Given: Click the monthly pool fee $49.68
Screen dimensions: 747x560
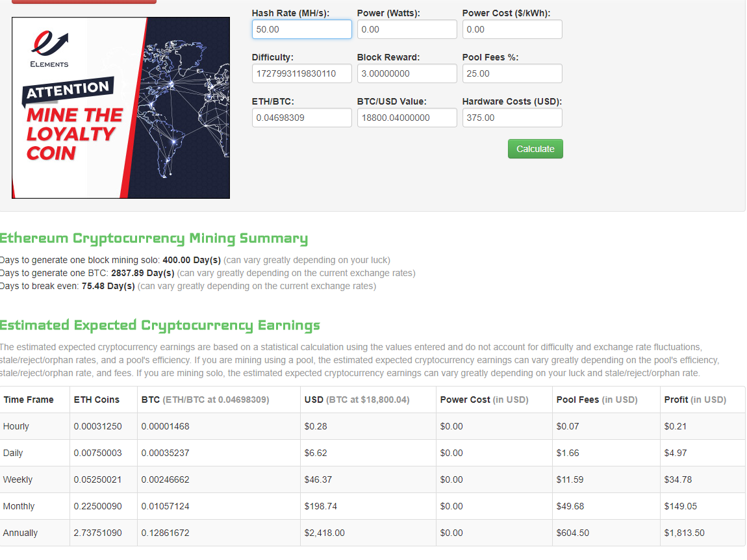Looking at the screenshot, I should click(x=570, y=506).
